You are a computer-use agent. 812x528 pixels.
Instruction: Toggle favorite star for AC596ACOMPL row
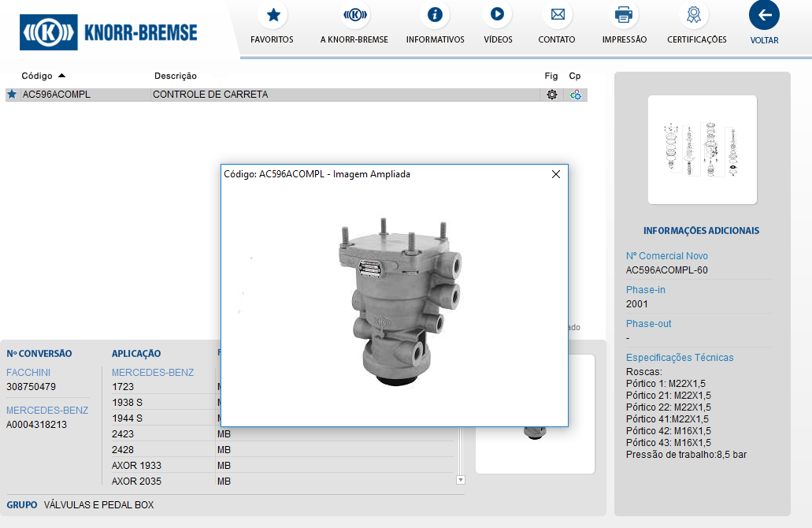[x=12, y=95]
